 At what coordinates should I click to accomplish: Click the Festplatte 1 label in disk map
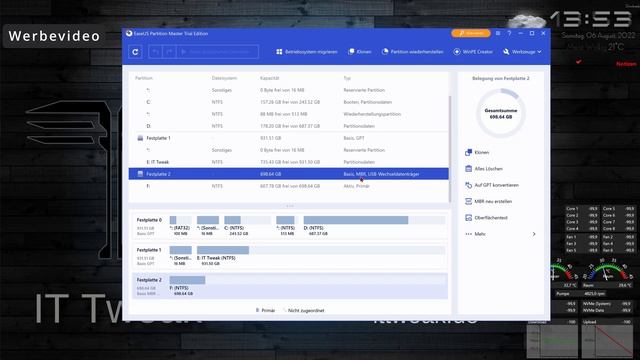[x=149, y=250]
